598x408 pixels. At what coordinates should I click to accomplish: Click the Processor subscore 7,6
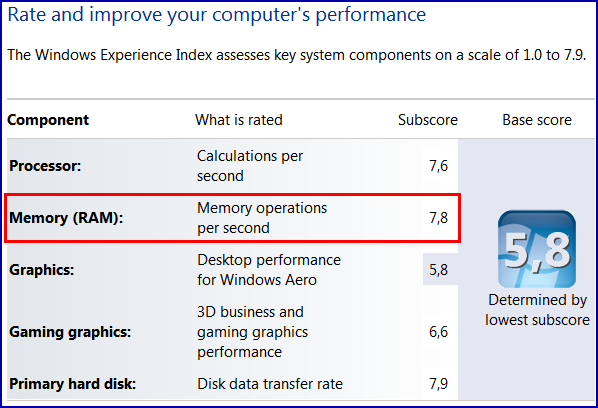pyautogui.click(x=439, y=166)
